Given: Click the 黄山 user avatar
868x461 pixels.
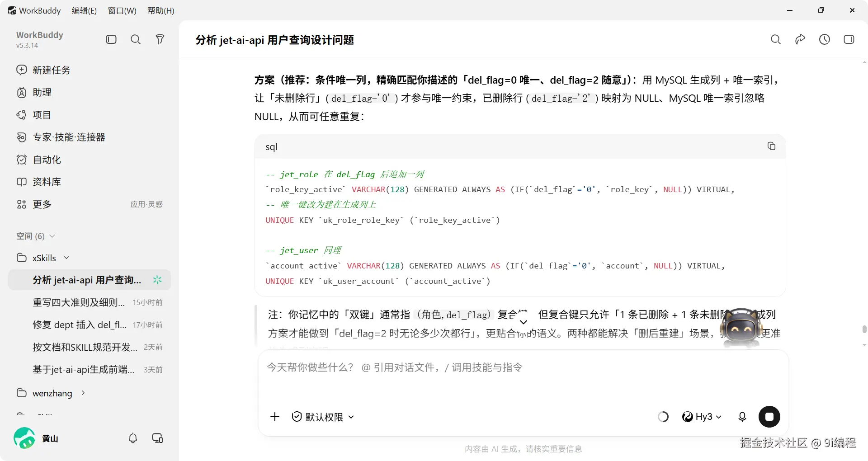Looking at the screenshot, I should click(24, 438).
